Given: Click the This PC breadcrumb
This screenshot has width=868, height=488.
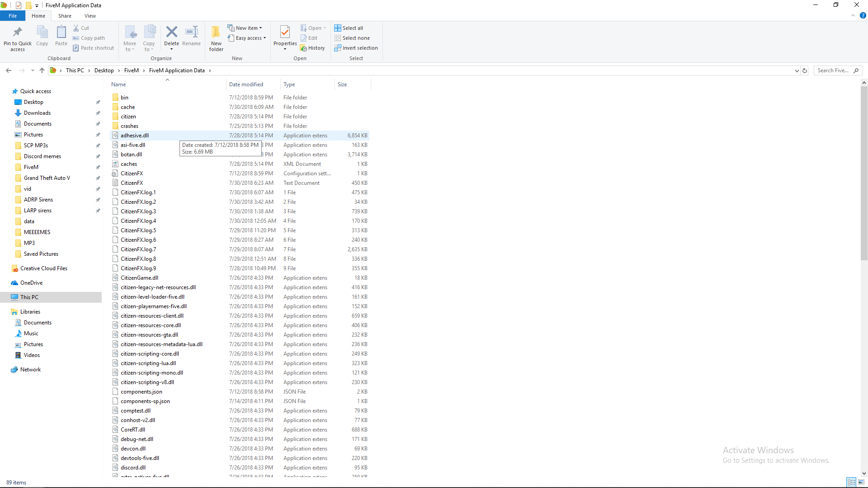Looking at the screenshot, I should tap(75, 70).
